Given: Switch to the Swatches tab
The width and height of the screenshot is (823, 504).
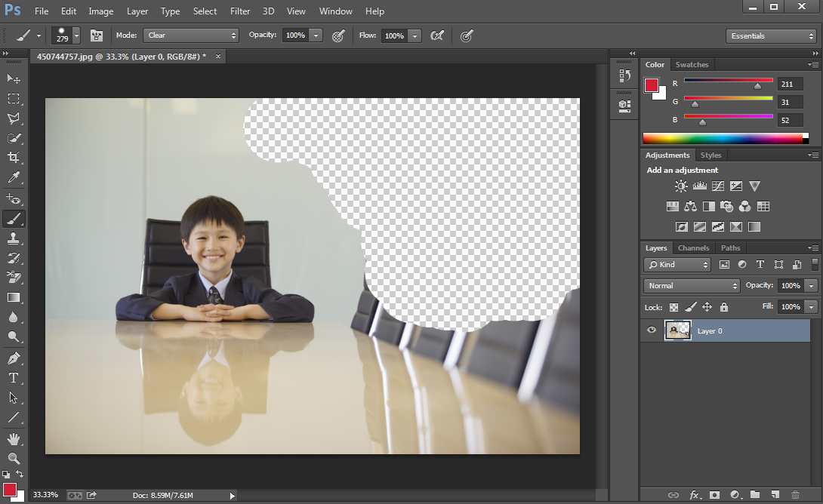Looking at the screenshot, I should 692,65.
